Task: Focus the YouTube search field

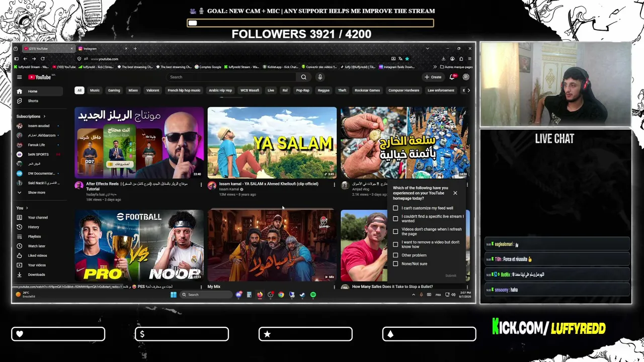Action: point(232,77)
